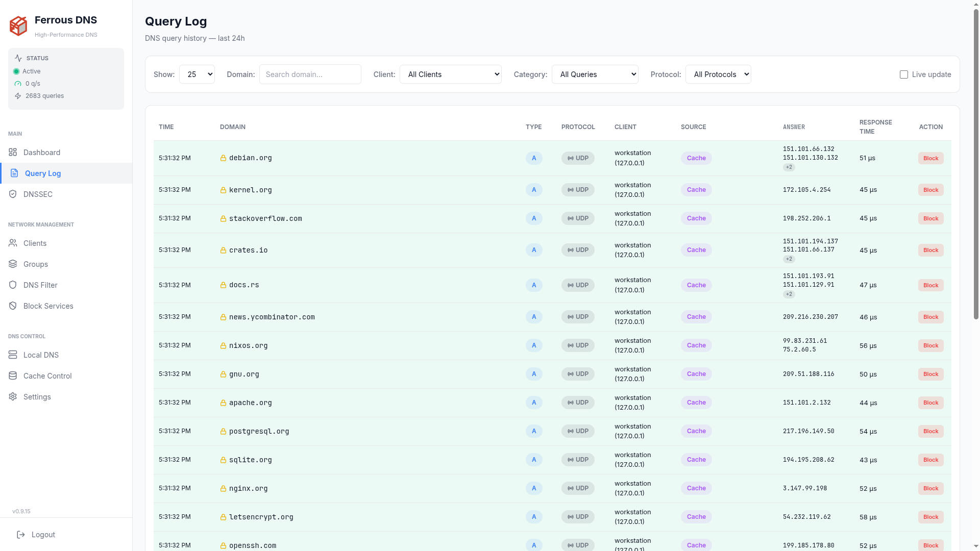
Task: Click the DNS Filter shield icon
Action: [13, 285]
